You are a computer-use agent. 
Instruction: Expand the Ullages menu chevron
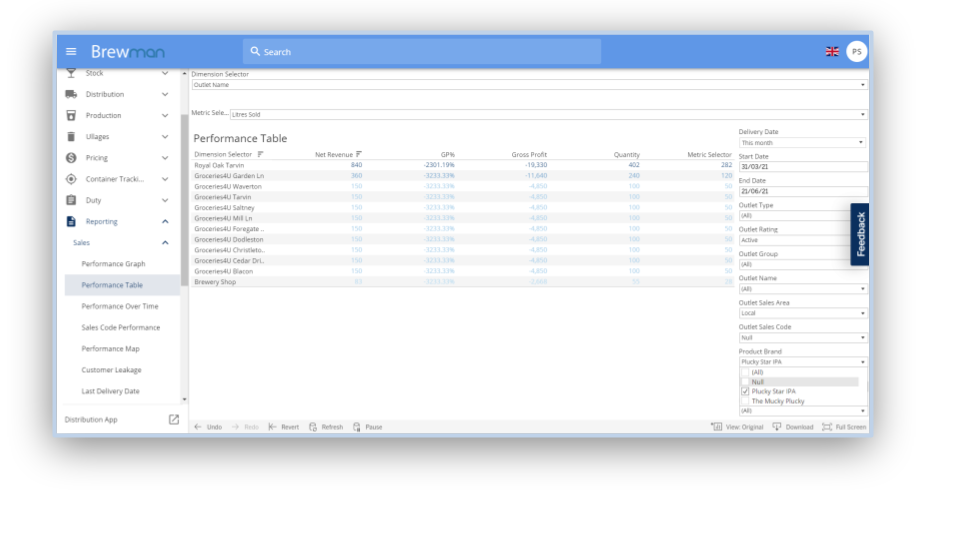pos(165,137)
